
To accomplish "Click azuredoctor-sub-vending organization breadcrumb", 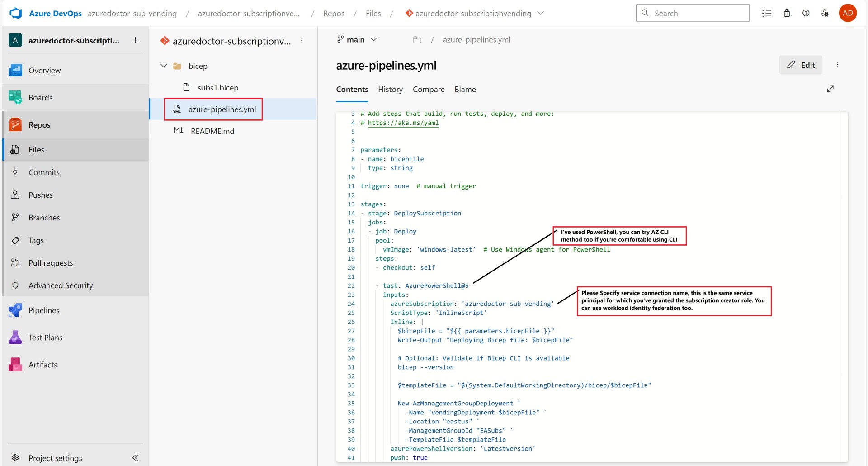I will tap(132, 14).
